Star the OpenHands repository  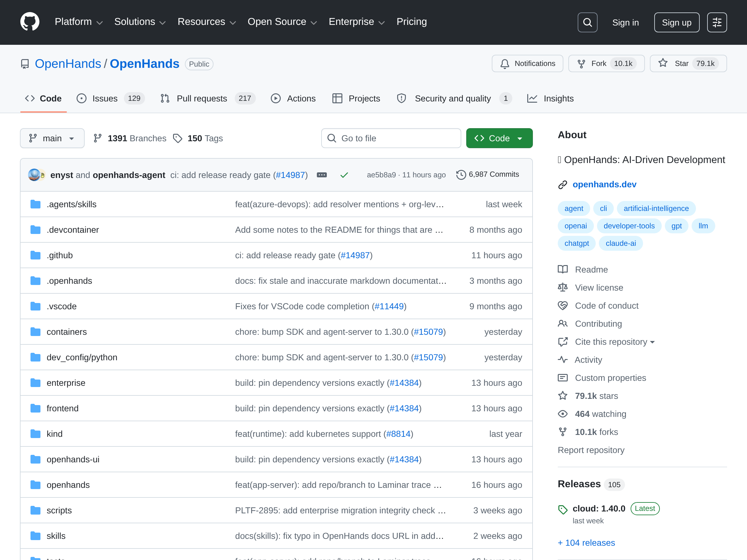[688, 63]
